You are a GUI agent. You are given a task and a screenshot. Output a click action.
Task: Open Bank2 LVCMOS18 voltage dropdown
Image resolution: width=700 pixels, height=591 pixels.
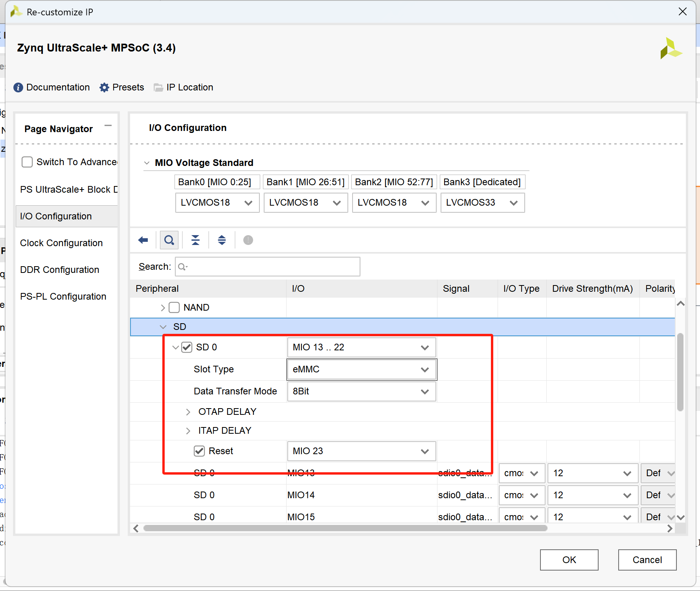pos(394,203)
